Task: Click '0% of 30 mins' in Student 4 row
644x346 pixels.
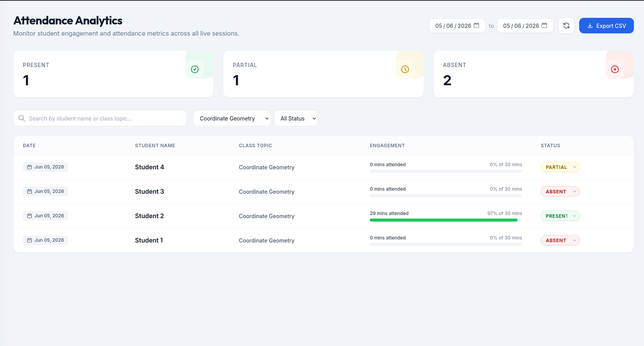Action: [x=506, y=165]
